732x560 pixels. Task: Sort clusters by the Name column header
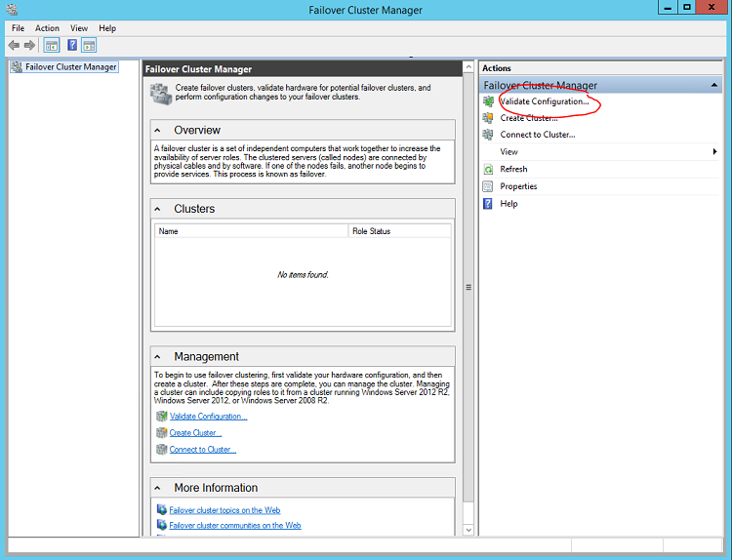point(251,231)
